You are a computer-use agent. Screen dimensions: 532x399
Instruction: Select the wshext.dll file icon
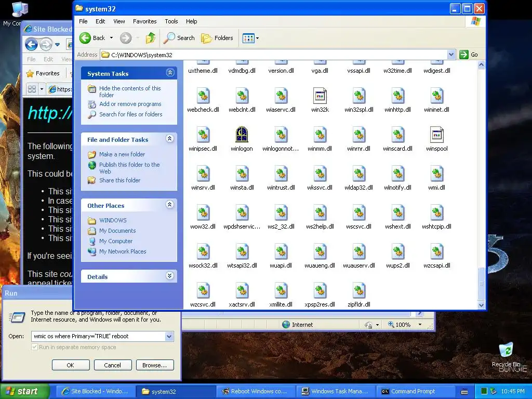tap(397, 212)
